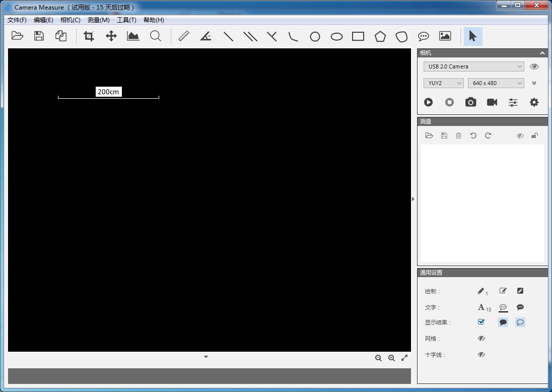This screenshot has width=552, height=392.
Task: Select the parallel lines tool
Action: pyautogui.click(x=250, y=36)
